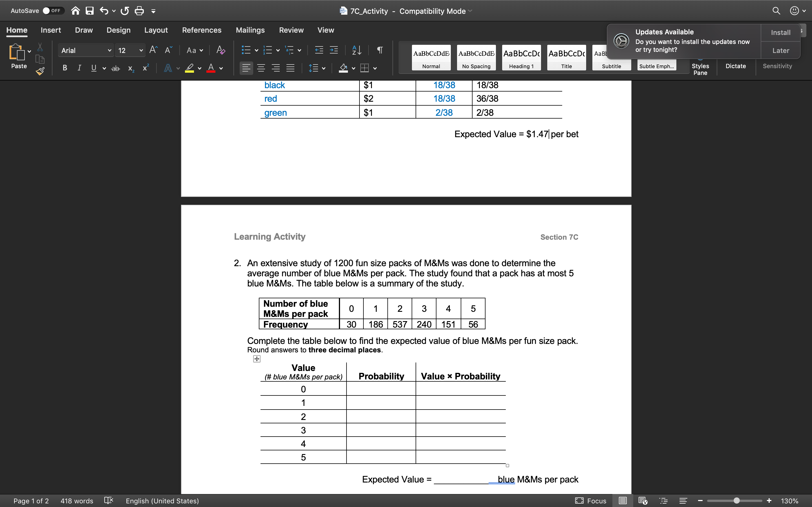Select the text highlight color swatch
The image size is (812, 507).
pyautogui.click(x=189, y=72)
